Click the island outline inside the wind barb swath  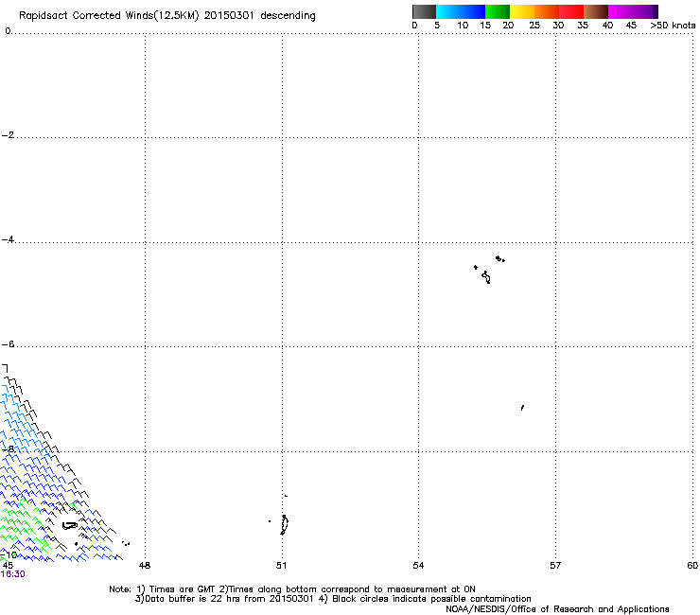(70, 526)
